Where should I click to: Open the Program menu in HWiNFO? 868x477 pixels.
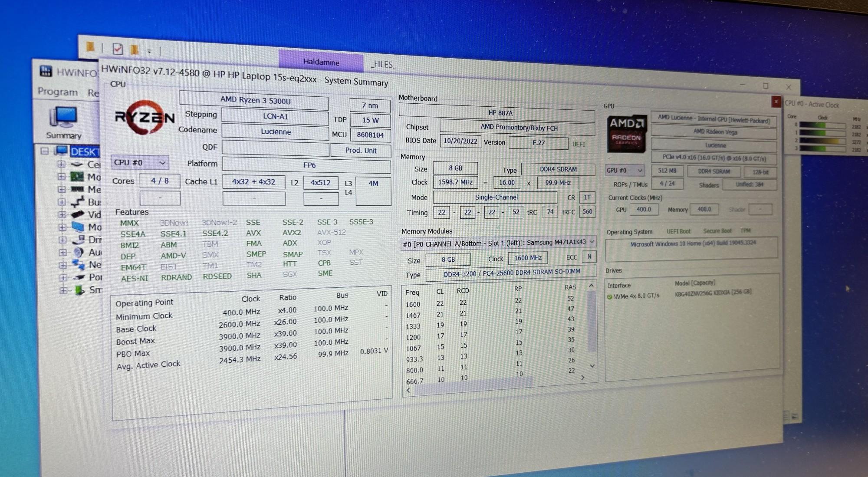[58, 92]
